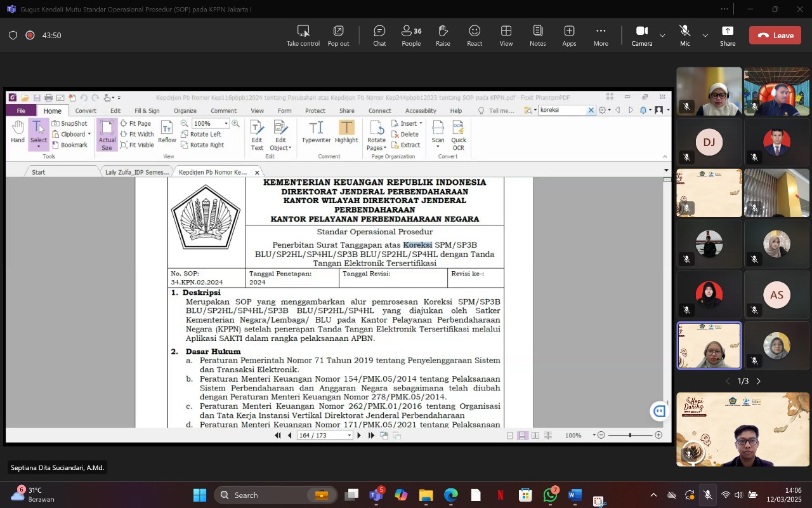The width and height of the screenshot is (812, 508).
Task: Unmute the Mic
Action: pos(684,35)
